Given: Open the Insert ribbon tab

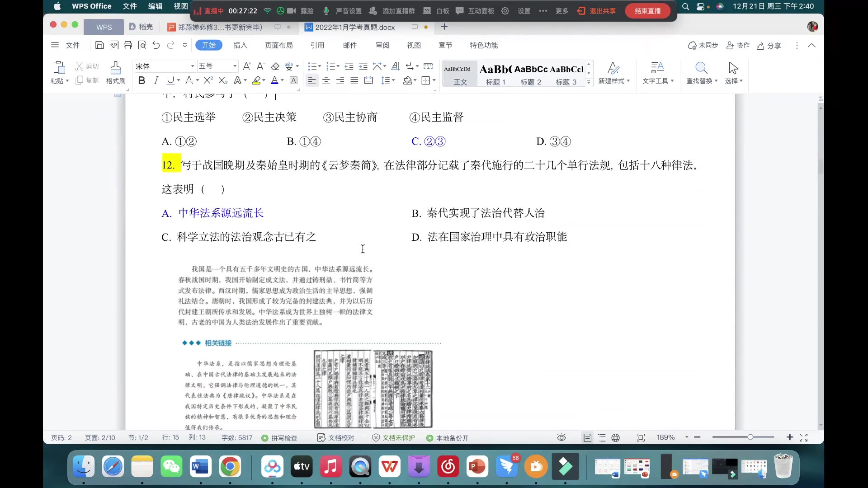Looking at the screenshot, I should coord(240,45).
